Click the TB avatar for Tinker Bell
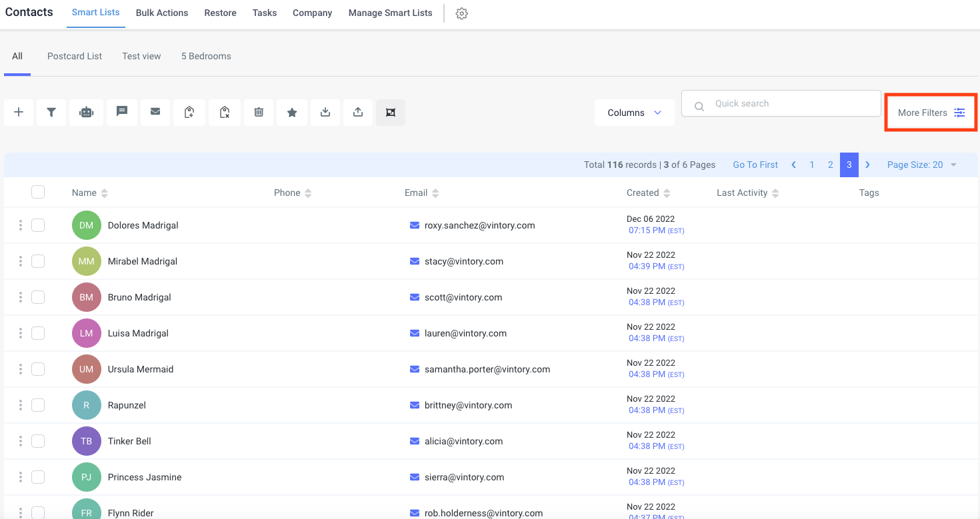This screenshot has width=980, height=519. pos(87,441)
